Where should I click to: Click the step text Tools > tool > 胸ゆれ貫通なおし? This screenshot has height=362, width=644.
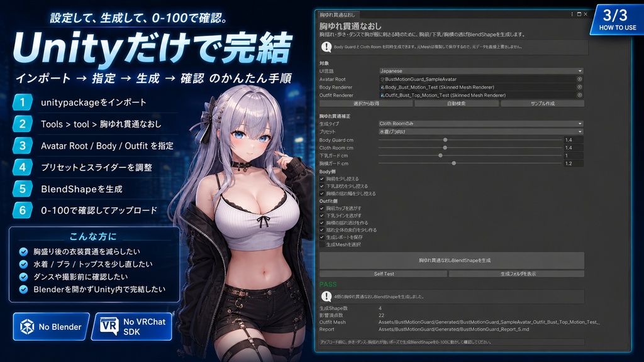101,124
